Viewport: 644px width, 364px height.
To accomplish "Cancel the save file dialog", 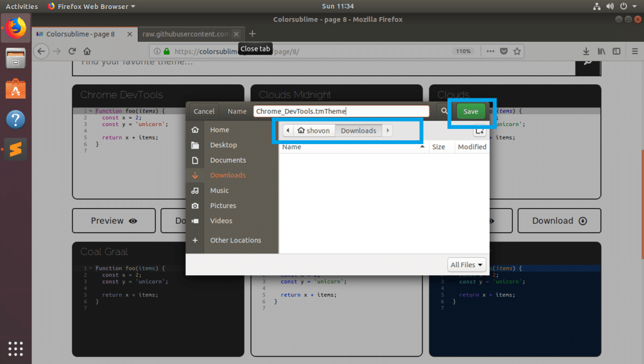I will [204, 111].
